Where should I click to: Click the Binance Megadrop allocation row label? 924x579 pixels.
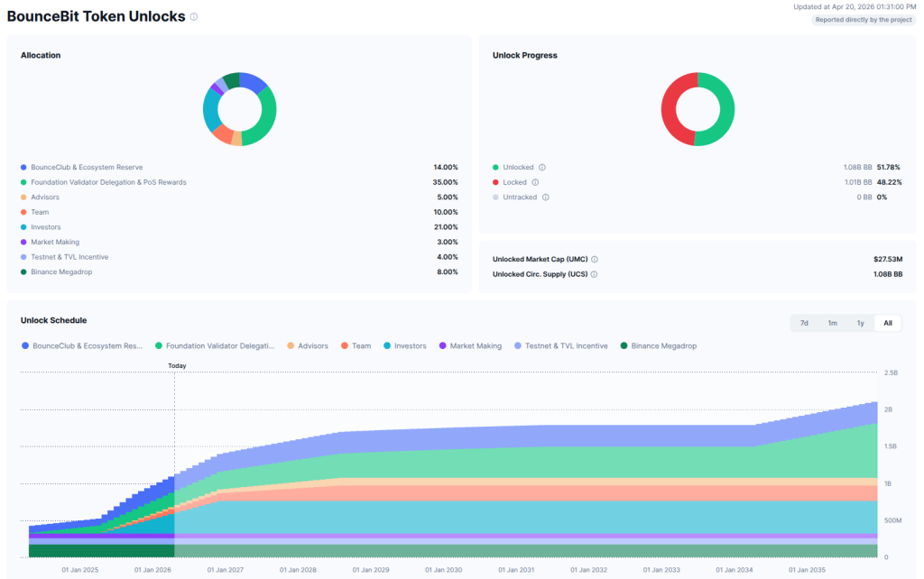pos(61,272)
